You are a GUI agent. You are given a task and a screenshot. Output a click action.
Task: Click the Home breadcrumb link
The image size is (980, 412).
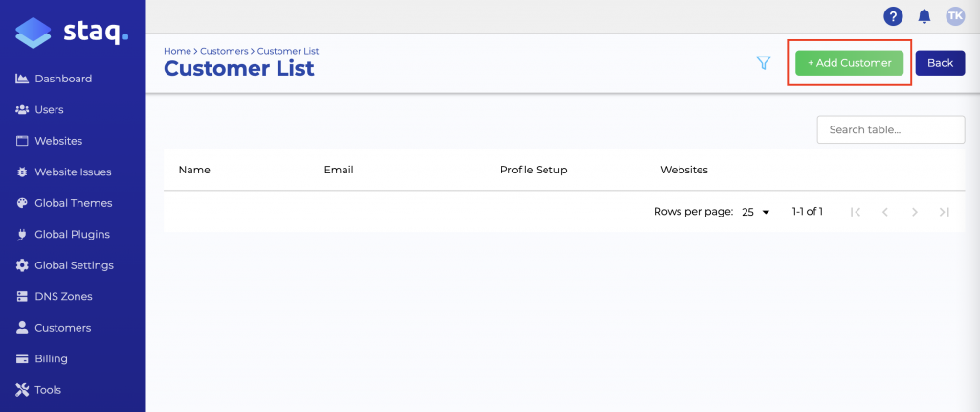coord(177,51)
